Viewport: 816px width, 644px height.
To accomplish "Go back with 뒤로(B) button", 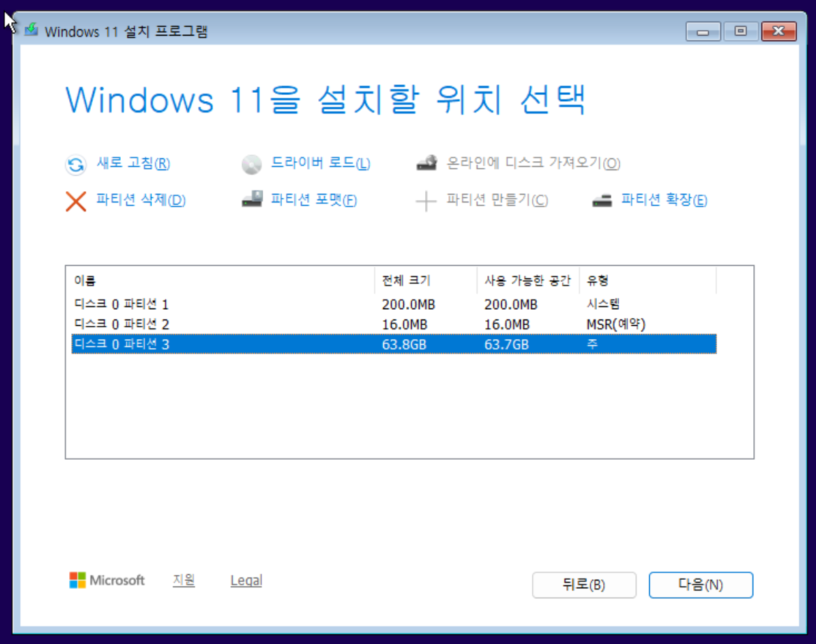I will tap(584, 585).
